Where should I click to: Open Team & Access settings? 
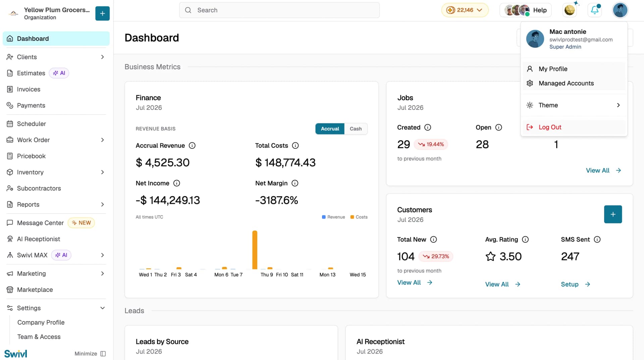(x=39, y=337)
